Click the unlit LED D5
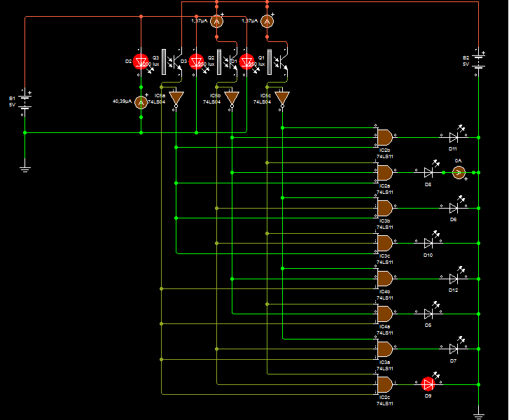Screen dimensions: 509x420 428,314
